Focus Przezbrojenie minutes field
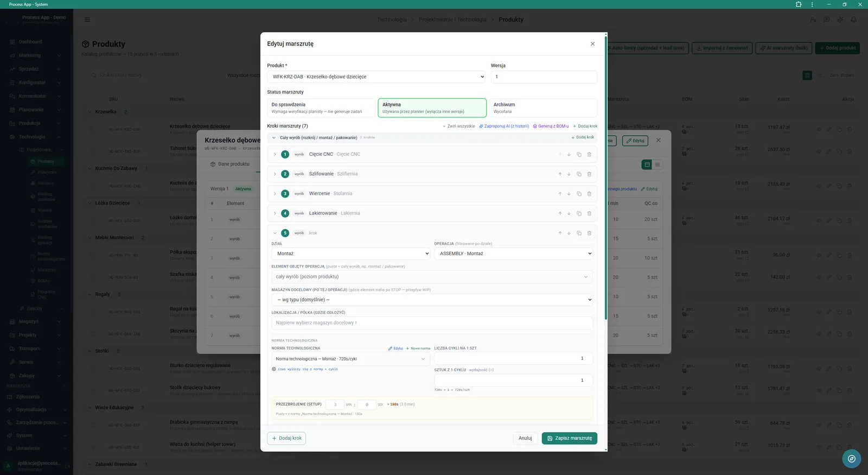The width and height of the screenshot is (868, 475). pos(335,404)
